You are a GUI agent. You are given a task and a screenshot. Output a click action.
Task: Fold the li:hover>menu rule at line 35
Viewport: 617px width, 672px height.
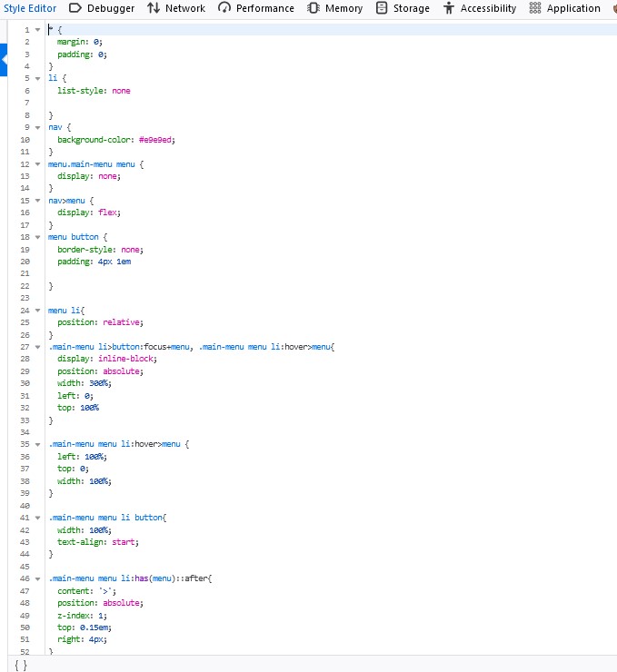38,444
